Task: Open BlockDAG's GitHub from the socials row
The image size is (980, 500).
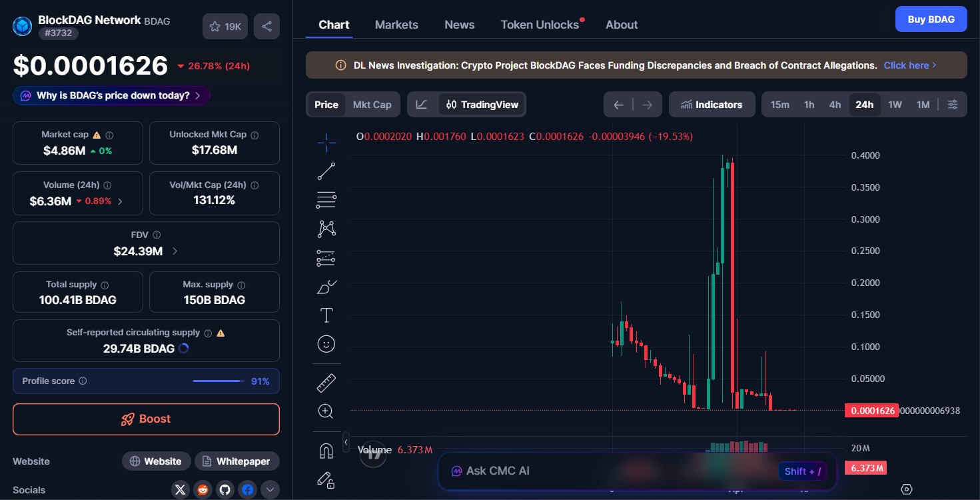Action: (225, 489)
